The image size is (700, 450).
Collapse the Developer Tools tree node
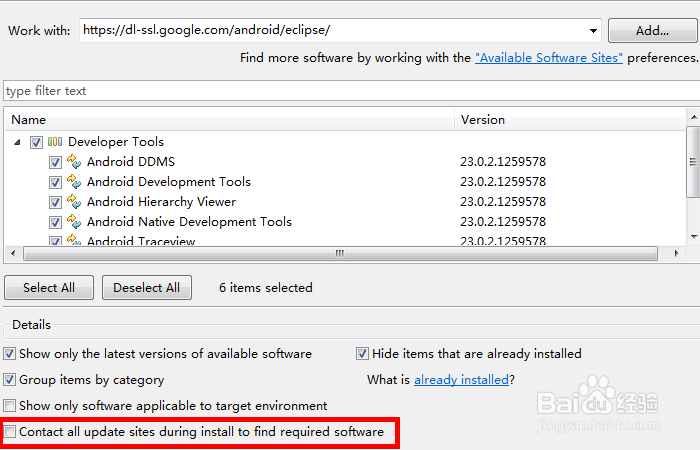[x=18, y=142]
